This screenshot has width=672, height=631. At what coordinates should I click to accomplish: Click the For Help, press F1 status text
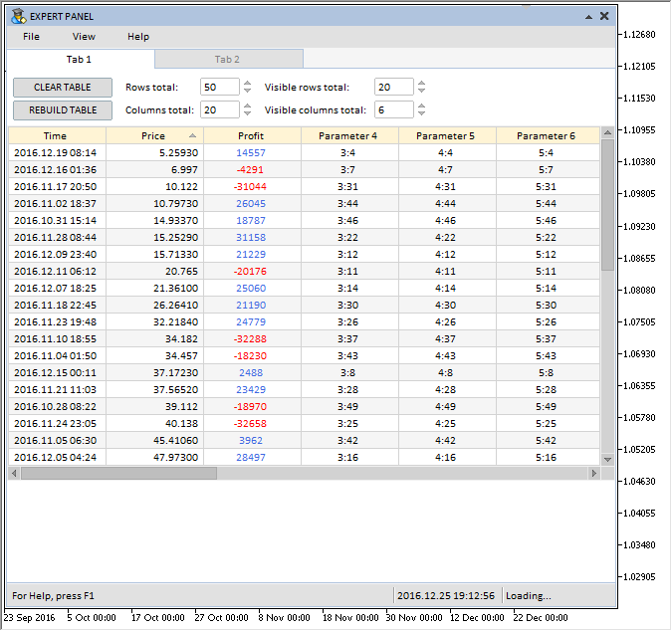(x=53, y=596)
